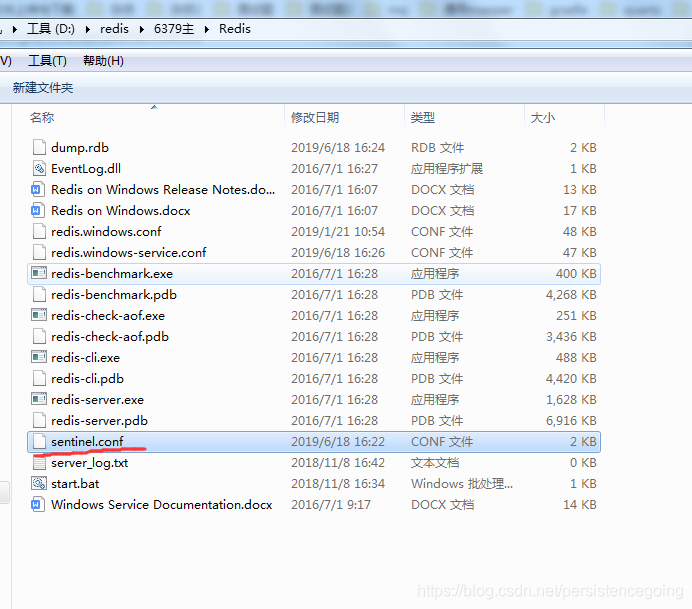Click the Redis on Windows.docx document icon

(38, 211)
